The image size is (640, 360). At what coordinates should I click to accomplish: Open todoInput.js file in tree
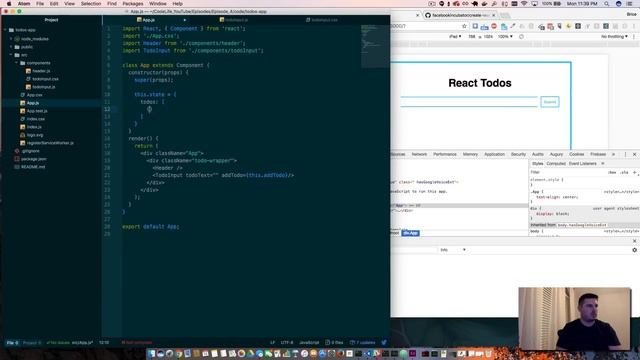click(44, 87)
